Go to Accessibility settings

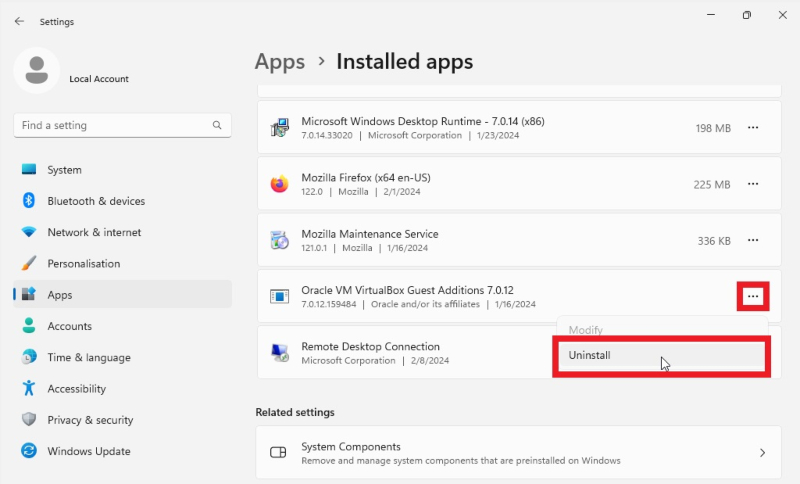point(122,388)
